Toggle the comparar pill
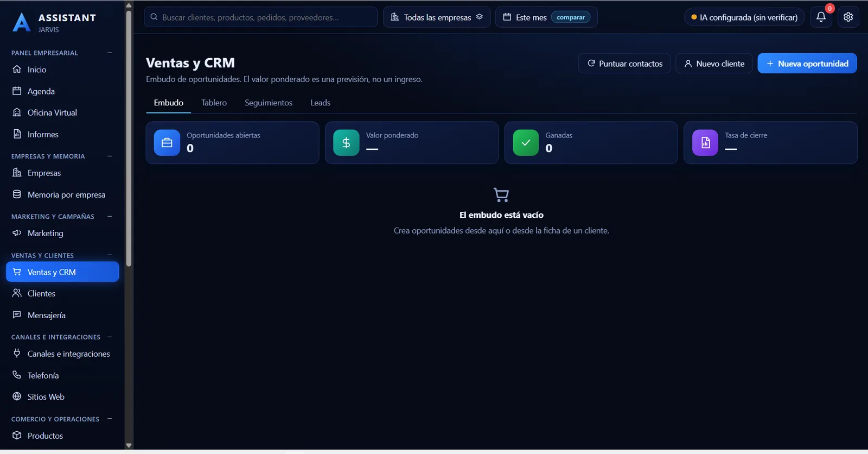The image size is (868, 454). 571,17
